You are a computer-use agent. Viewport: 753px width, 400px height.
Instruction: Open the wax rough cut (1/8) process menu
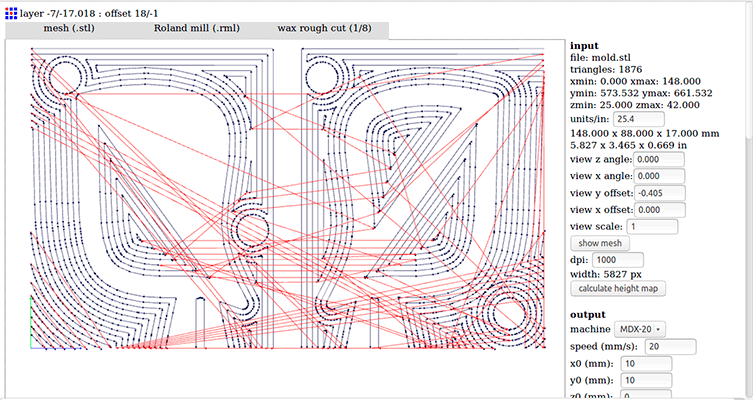(324, 28)
